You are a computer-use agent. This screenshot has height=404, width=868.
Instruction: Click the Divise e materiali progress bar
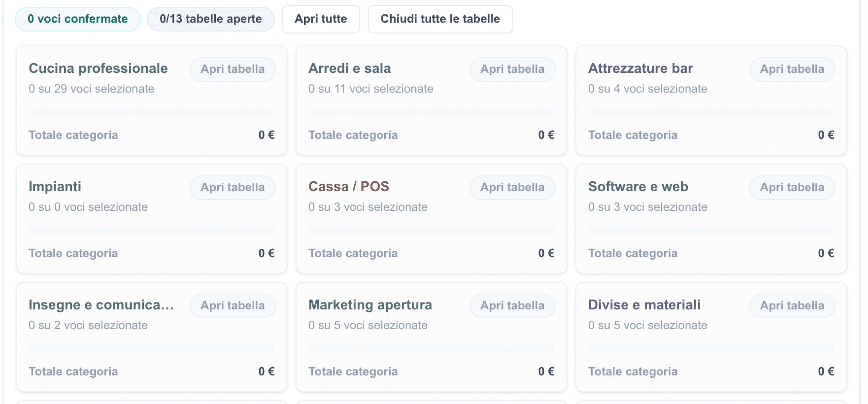coord(711,349)
